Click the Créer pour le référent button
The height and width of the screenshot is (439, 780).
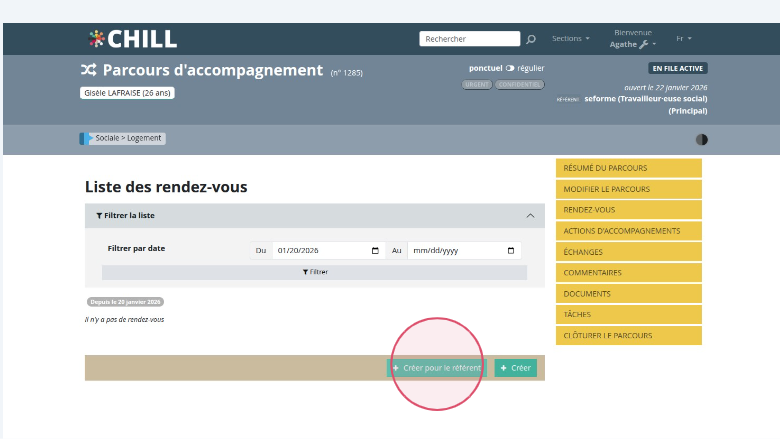(x=437, y=368)
